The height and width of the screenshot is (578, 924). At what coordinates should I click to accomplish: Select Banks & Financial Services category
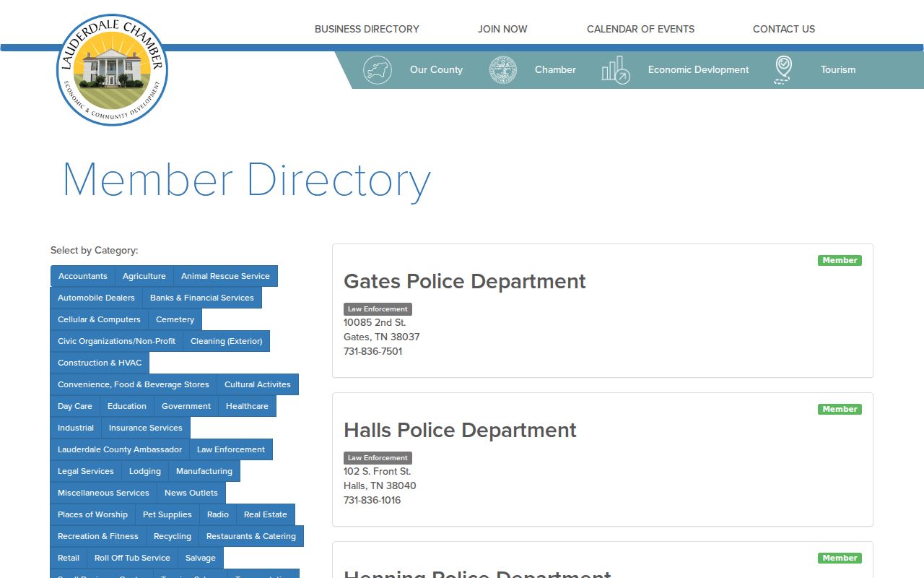coord(202,298)
